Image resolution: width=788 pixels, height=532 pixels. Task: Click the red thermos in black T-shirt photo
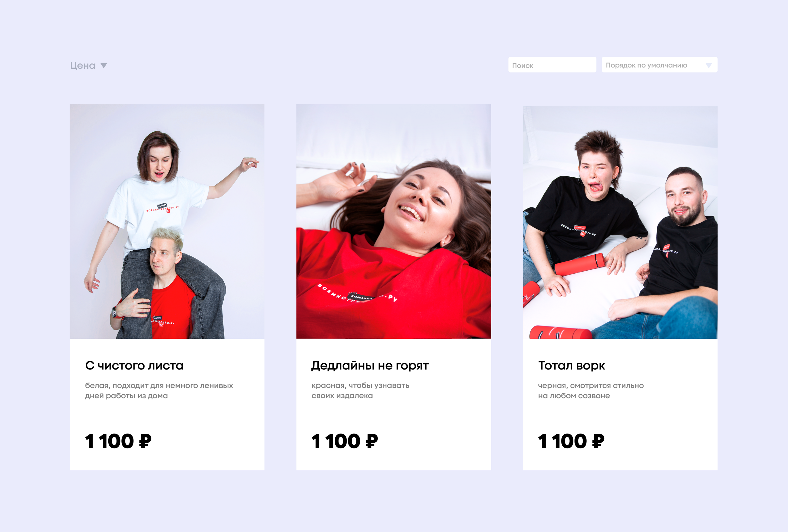coord(580,264)
